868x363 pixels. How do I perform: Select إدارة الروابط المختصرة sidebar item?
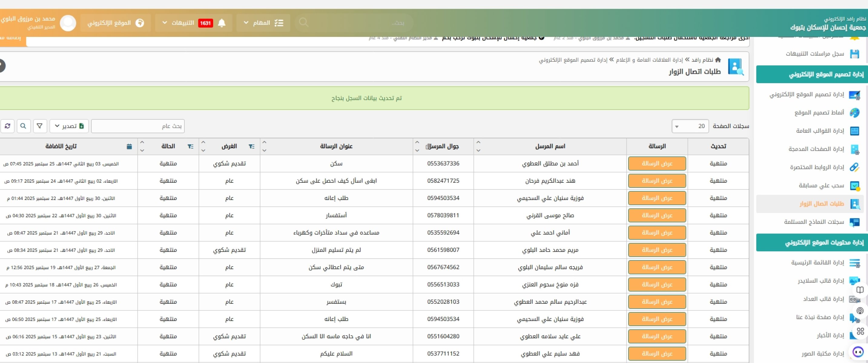point(817,167)
